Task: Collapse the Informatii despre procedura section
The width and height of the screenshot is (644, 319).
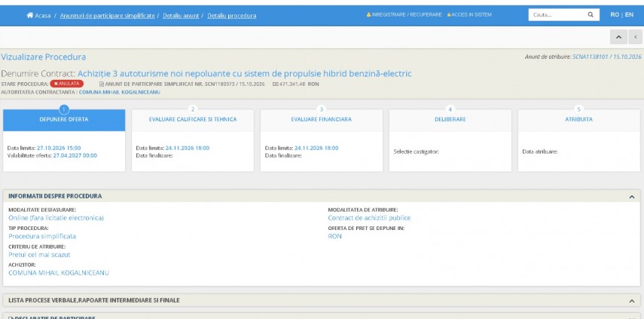Action: point(632,197)
